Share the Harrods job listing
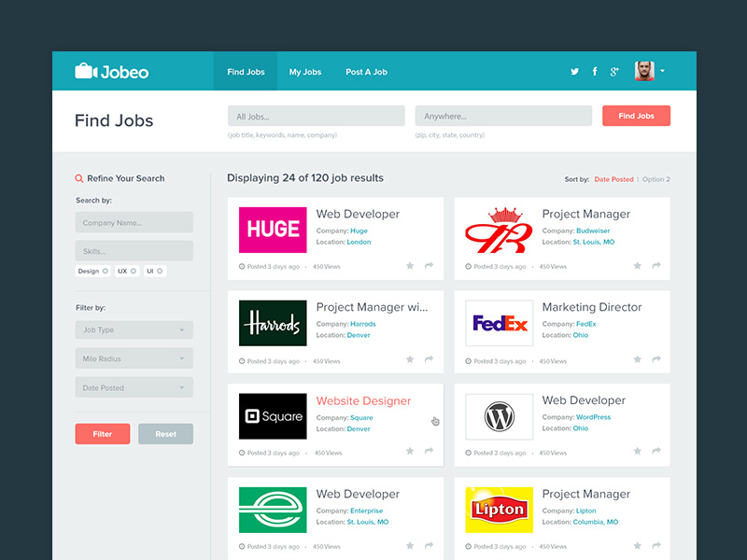The height and width of the screenshot is (560, 747). [429, 359]
